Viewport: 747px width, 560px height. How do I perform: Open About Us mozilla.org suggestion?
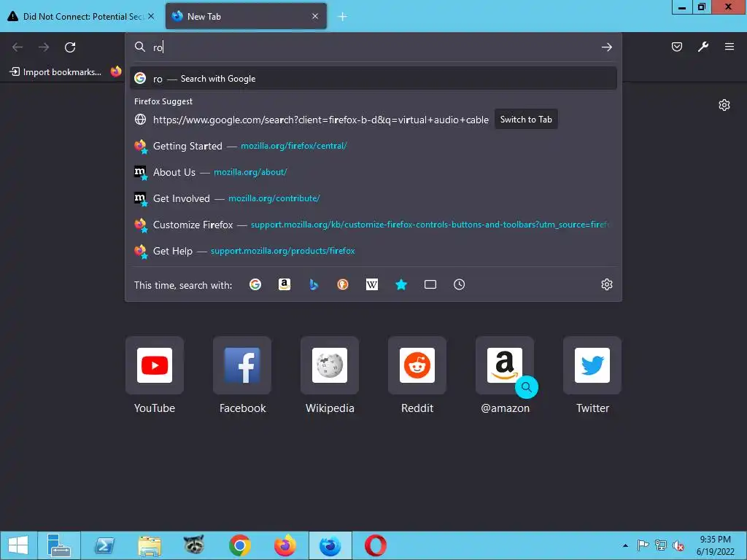[373, 172]
